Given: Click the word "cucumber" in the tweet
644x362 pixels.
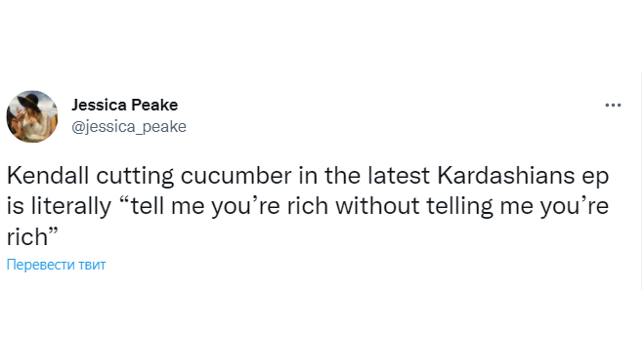Looking at the screenshot, I should tap(236, 175).
